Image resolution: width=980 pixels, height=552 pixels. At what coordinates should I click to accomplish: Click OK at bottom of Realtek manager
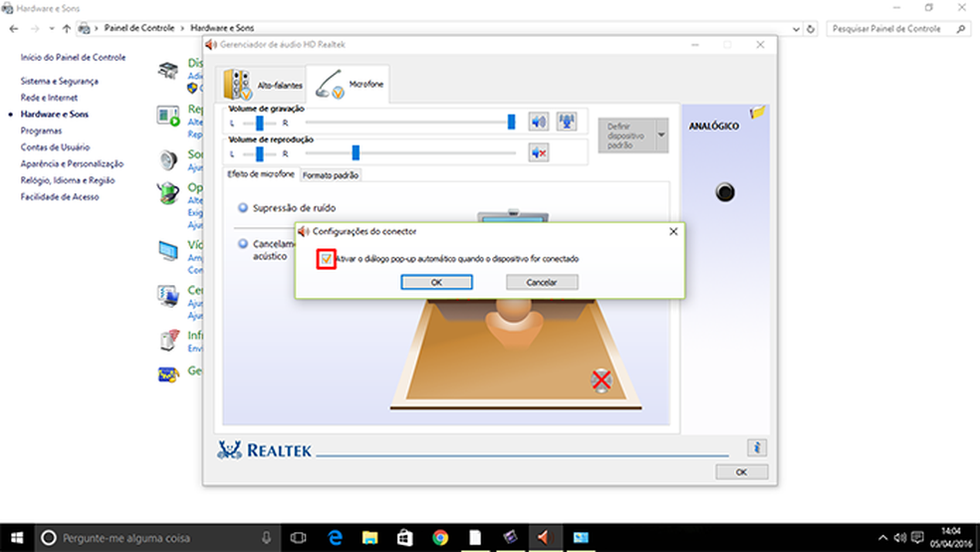(x=741, y=472)
